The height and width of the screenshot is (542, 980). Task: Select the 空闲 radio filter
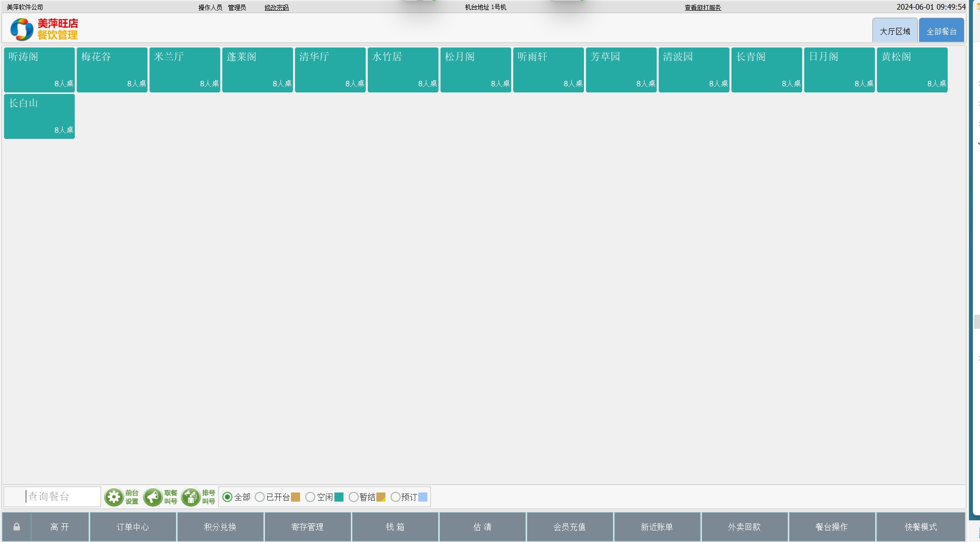(310, 497)
